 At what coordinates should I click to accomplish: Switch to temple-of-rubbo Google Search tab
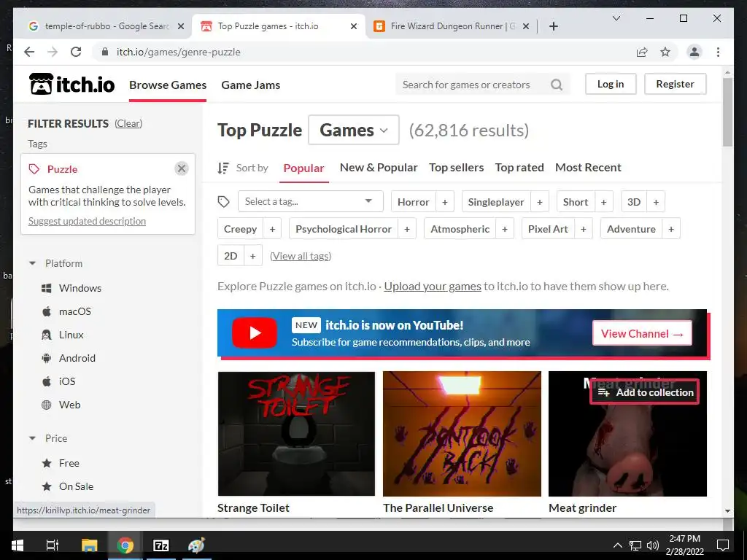coord(104,26)
